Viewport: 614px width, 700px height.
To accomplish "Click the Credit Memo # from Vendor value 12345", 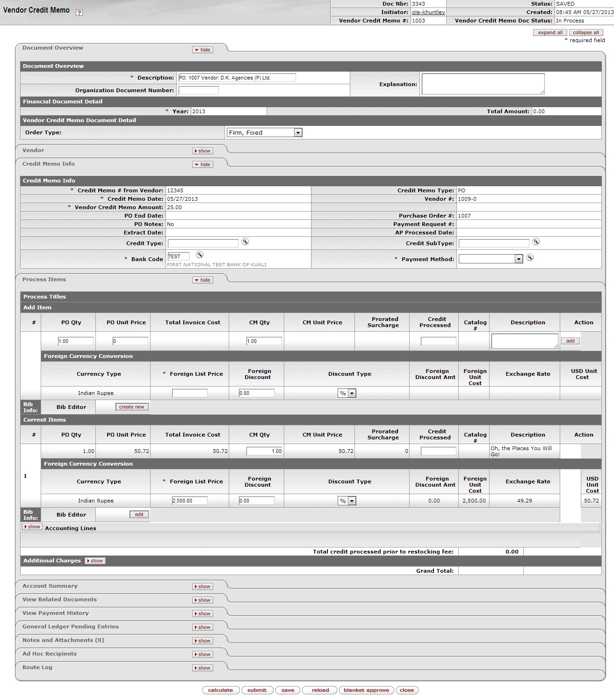I will tap(175, 190).
